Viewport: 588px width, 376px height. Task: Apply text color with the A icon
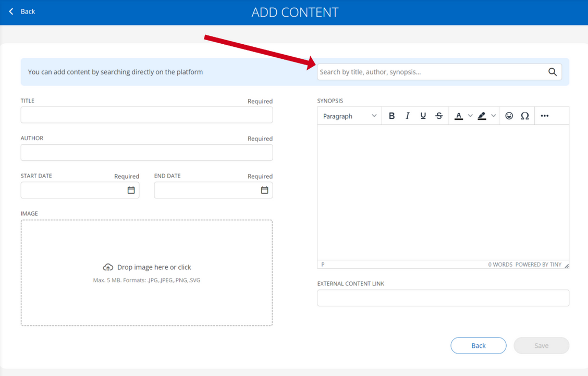[x=458, y=116]
